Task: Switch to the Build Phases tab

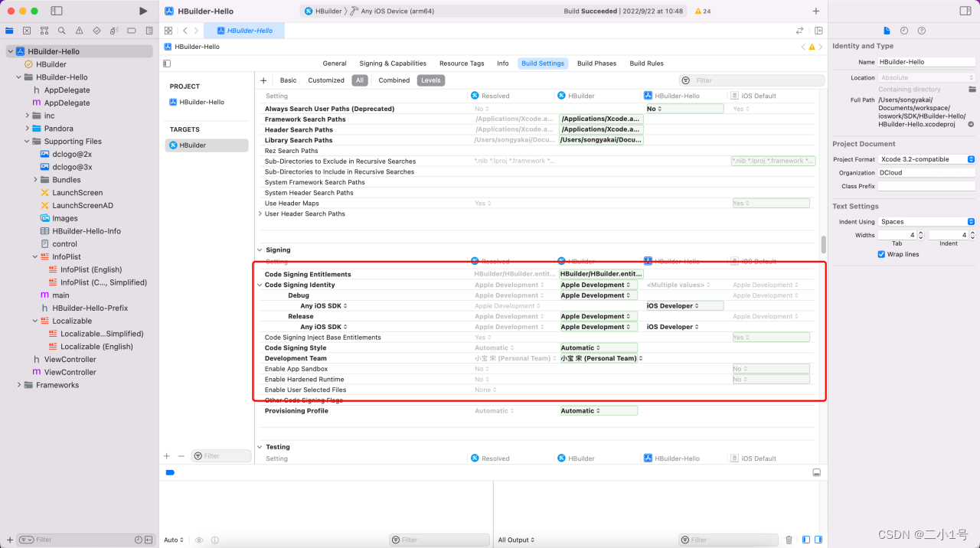Action: (x=597, y=64)
